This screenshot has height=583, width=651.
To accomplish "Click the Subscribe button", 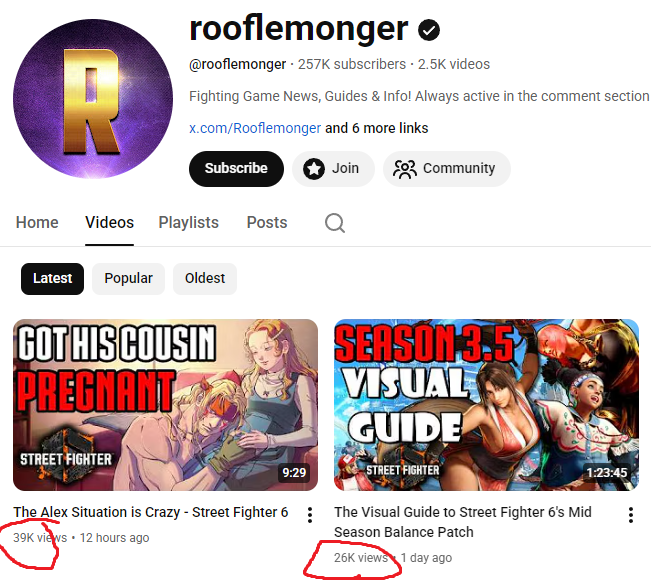I will click(x=236, y=169).
